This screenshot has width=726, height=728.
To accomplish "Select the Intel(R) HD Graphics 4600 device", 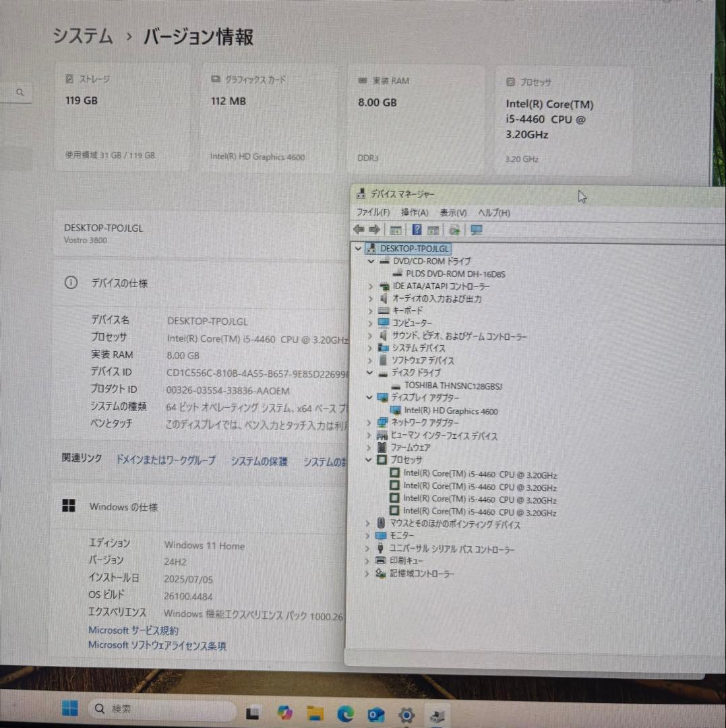I will tap(450, 411).
